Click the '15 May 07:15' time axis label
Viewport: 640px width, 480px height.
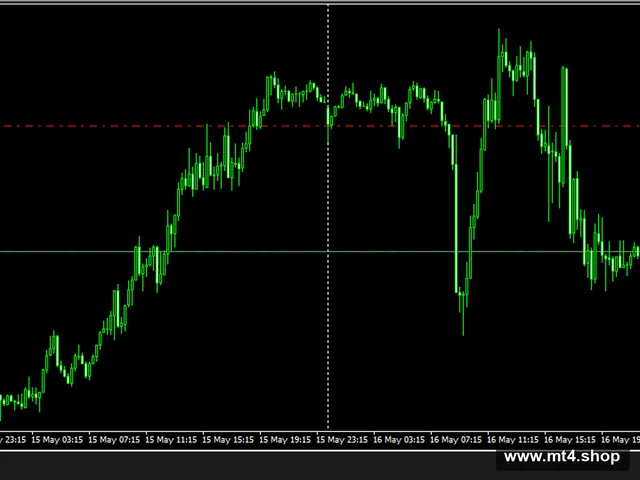(x=114, y=440)
